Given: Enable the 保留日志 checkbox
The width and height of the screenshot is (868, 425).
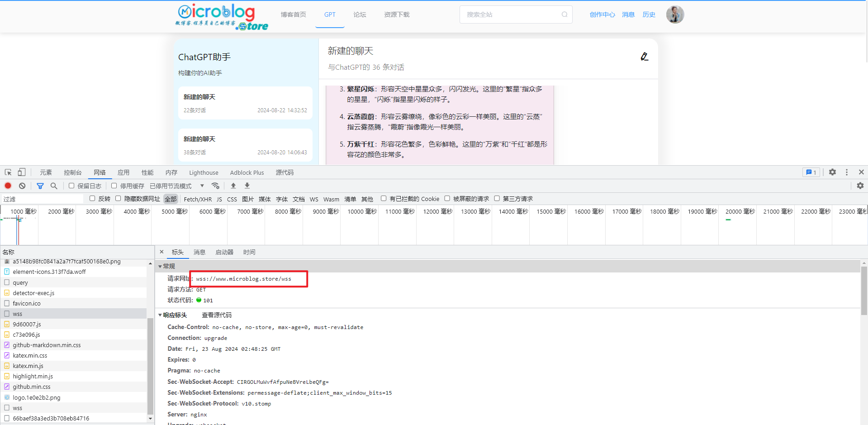Looking at the screenshot, I should (x=71, y=186).
